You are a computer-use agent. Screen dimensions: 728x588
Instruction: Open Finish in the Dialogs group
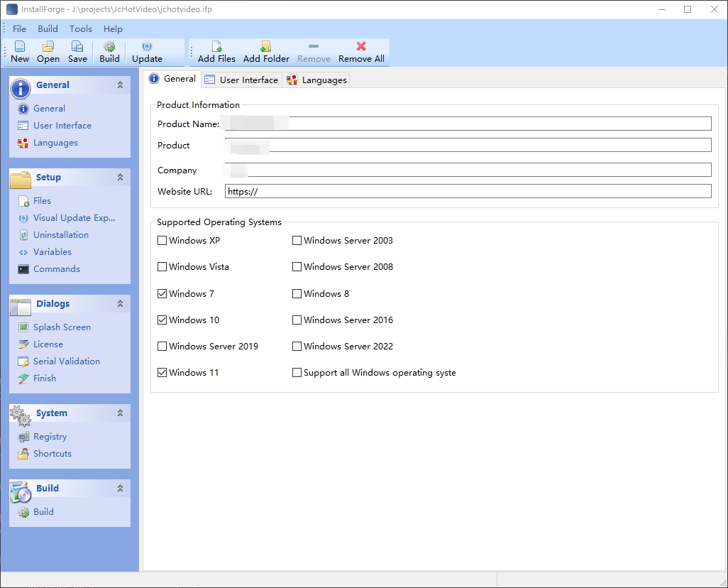coord(37,379)
